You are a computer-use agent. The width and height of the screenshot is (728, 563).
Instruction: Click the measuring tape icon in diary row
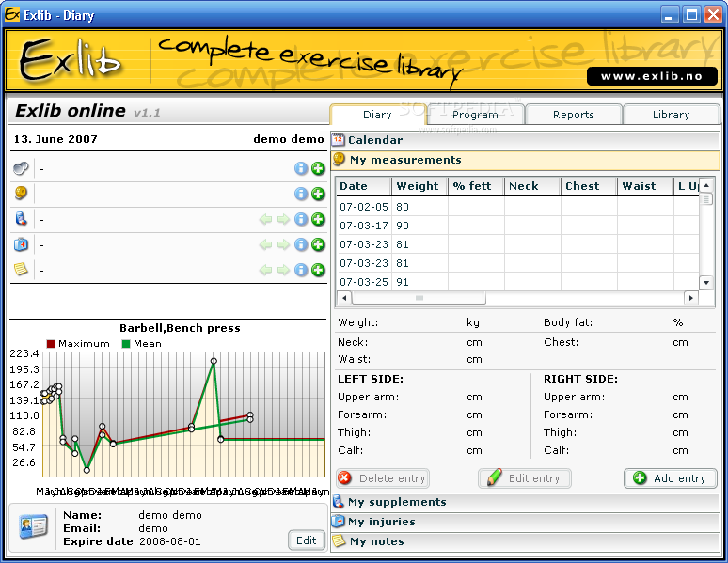coord(21,193)
